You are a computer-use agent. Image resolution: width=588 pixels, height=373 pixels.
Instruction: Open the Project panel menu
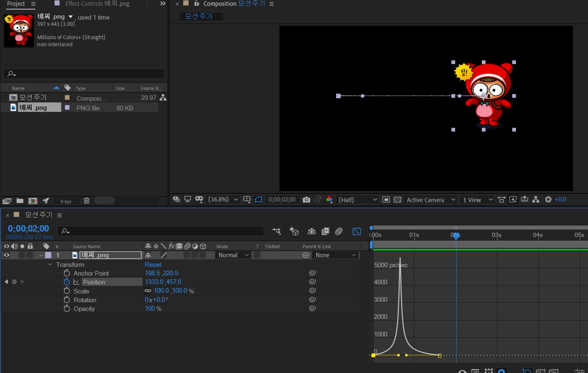33,4
